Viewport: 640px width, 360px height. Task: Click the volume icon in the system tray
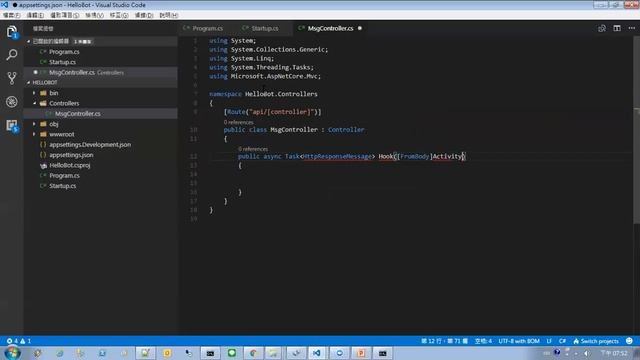[x=587, y=353]
